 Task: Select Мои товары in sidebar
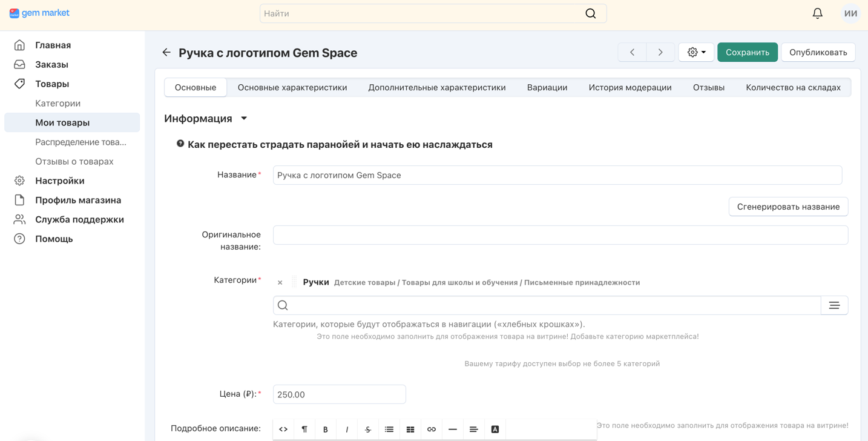72,122
